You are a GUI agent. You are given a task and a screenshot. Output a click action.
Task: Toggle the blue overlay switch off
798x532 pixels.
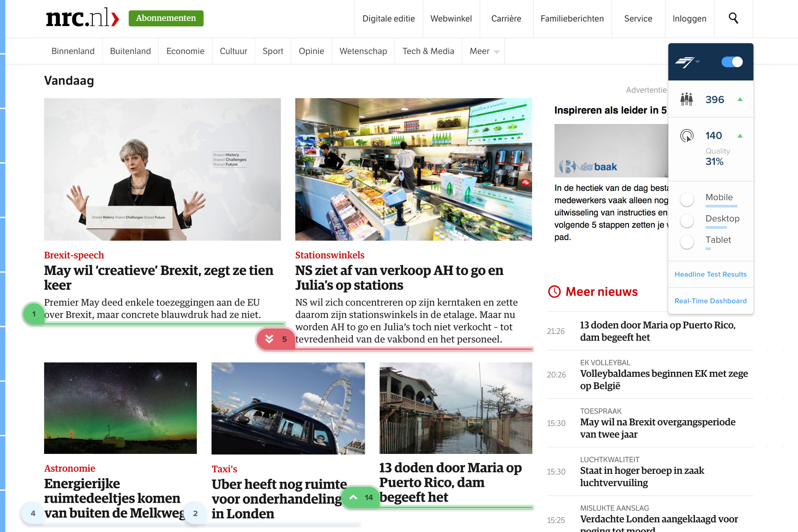point(732,62)
